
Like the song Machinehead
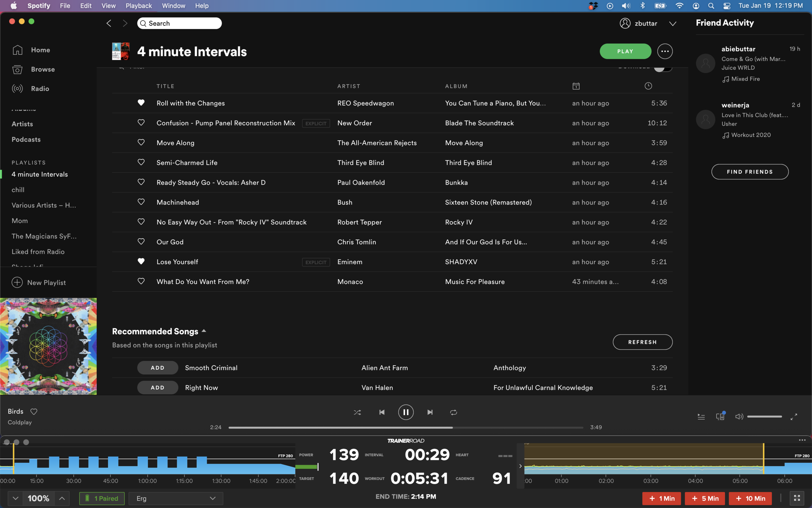141,202
